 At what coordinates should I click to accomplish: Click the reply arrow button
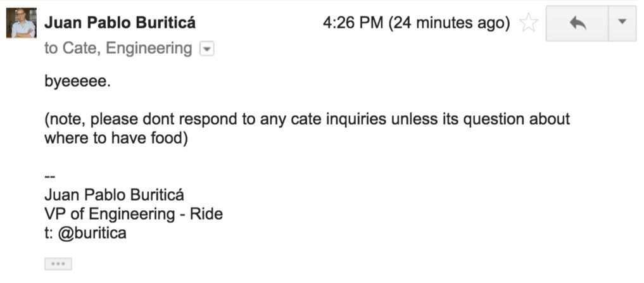coord(577,23)
